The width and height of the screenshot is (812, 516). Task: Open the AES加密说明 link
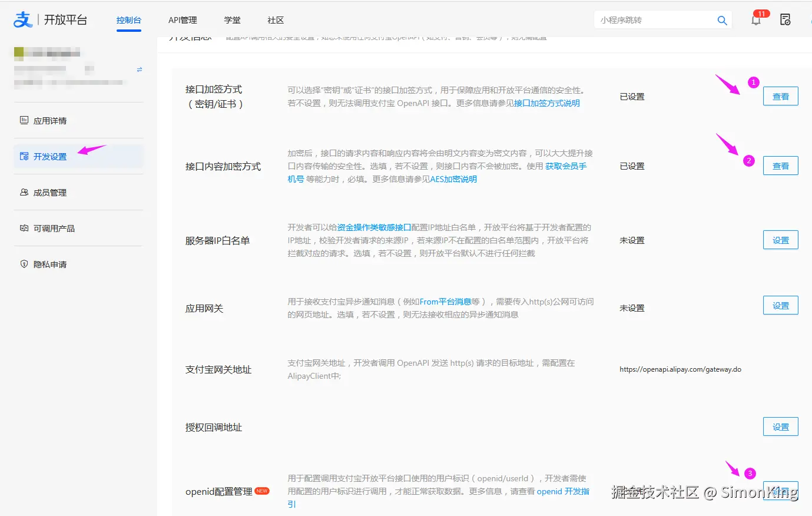click(453, 179)
